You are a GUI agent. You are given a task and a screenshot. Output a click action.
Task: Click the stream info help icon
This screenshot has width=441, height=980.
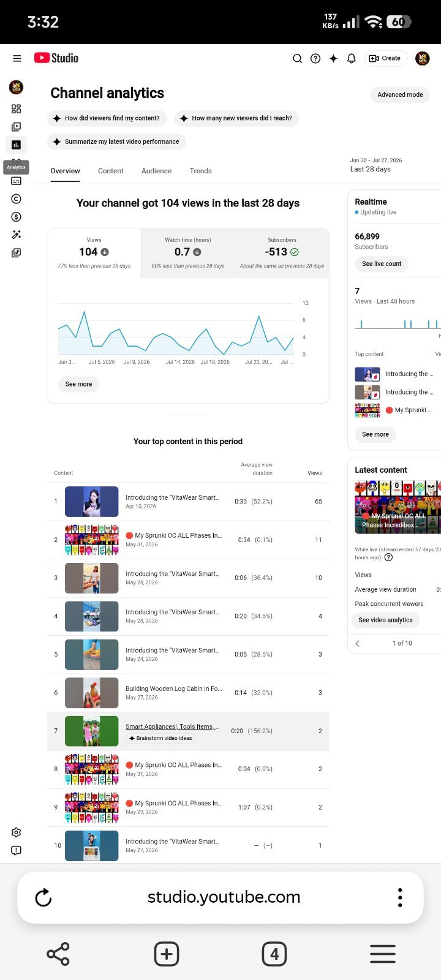[x=388, y=557]
